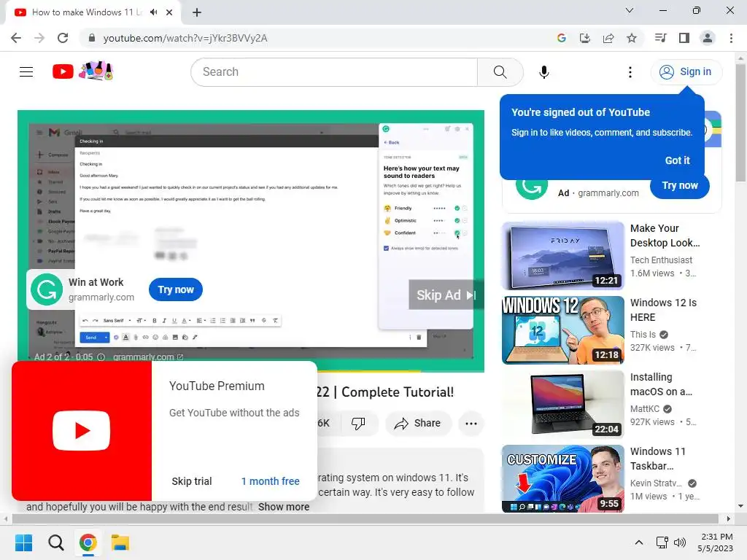Bookmark this tab with star

tap(632, 38)
